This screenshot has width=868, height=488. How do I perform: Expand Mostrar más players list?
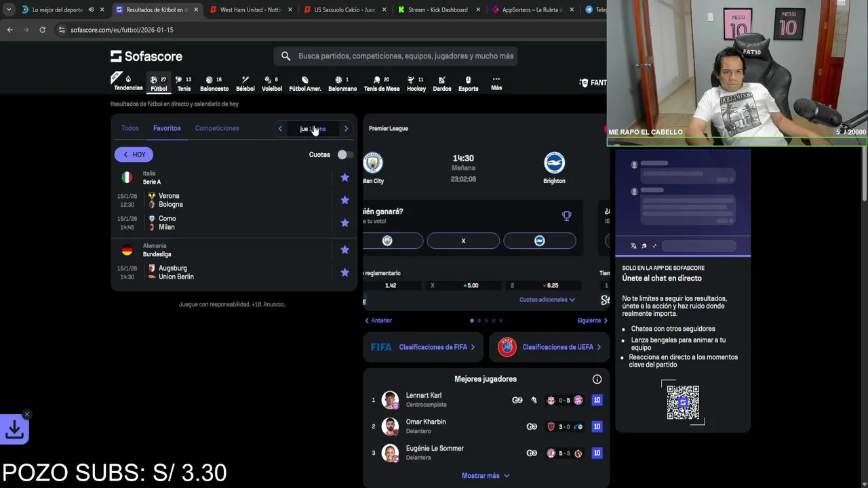coord(486,476)
